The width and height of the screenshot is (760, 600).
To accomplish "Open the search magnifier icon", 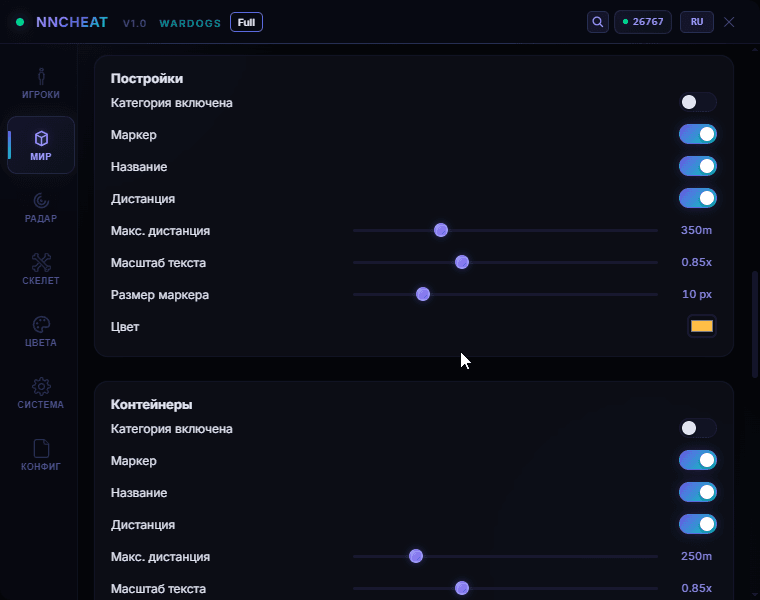I will click(598, 22).
